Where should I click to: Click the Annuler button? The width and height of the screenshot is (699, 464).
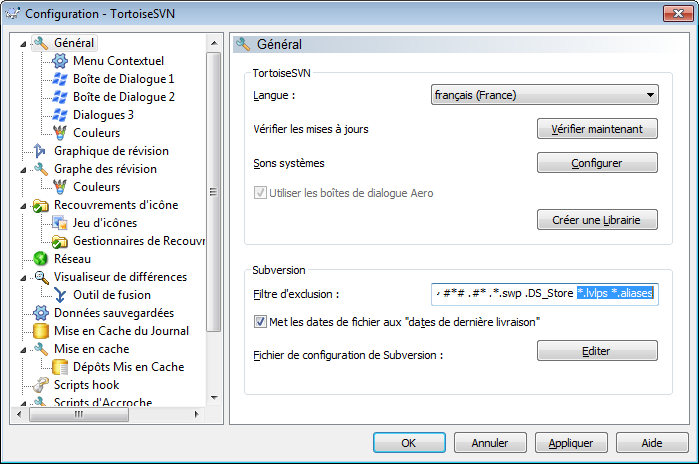tap(490, 443)
